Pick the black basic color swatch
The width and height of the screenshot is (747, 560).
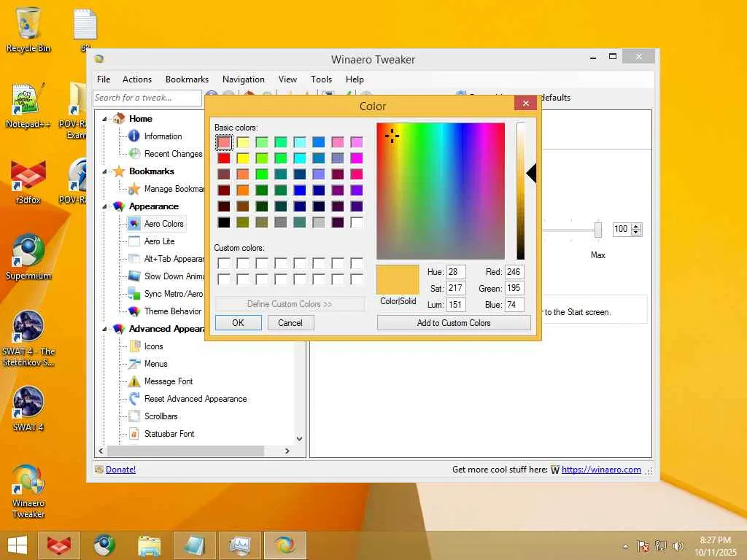coord(224,222)
